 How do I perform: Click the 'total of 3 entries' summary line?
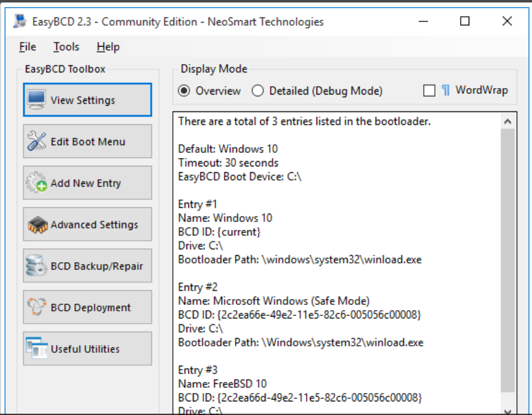click(304, 122)
